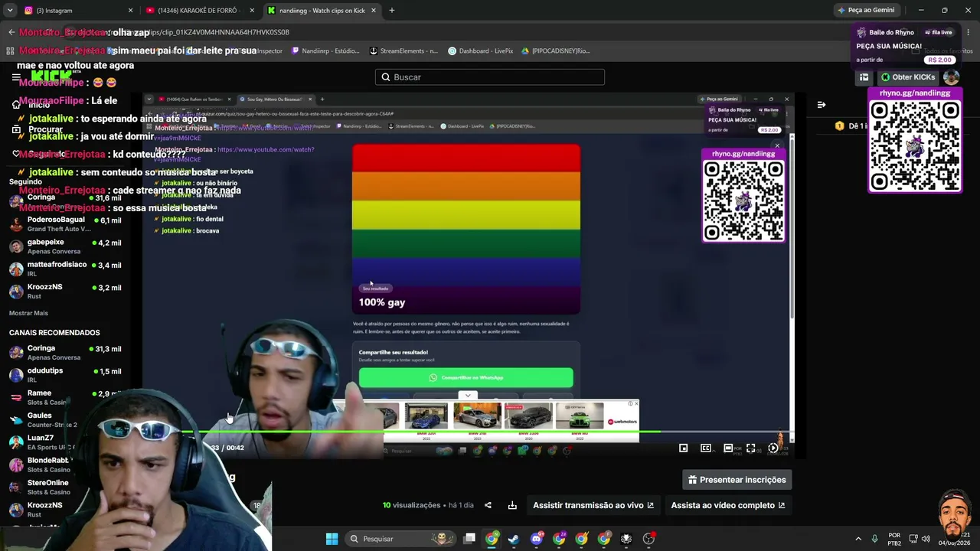980x551 pixels.
Task: Open KroozzNS Rust followed channel
Action: coord(65,291)
